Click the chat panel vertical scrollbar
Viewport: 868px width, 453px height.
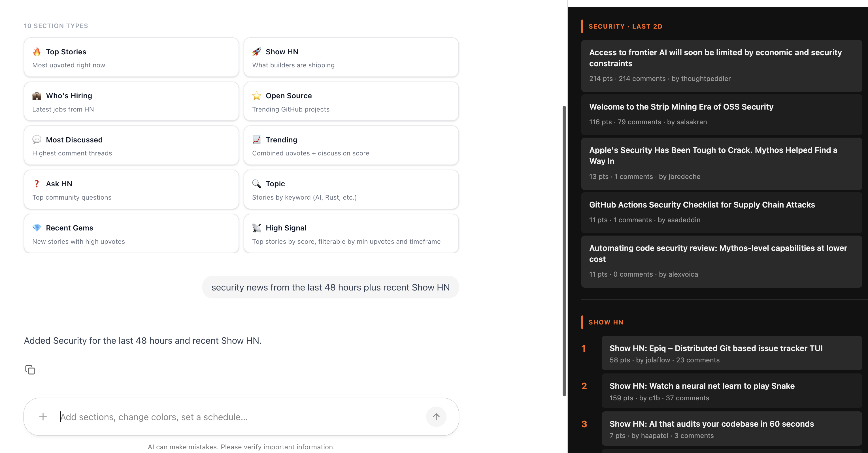(564, 251)
